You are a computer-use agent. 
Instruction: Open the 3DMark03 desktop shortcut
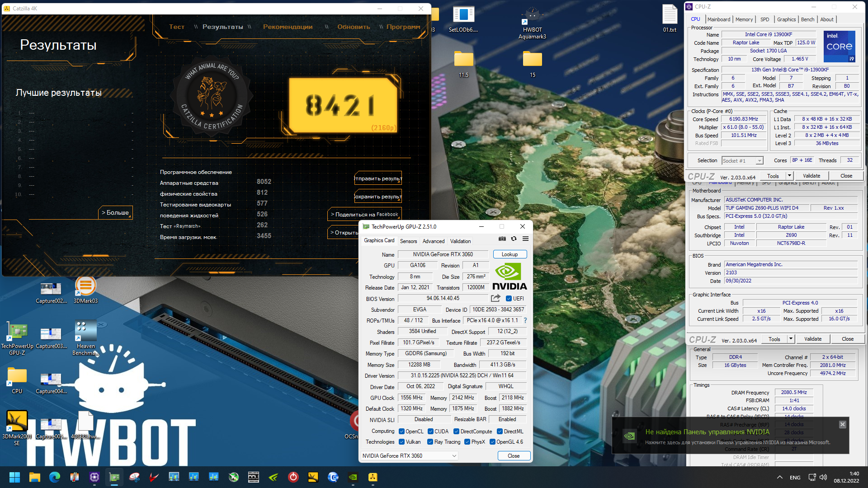coord(85,291)
